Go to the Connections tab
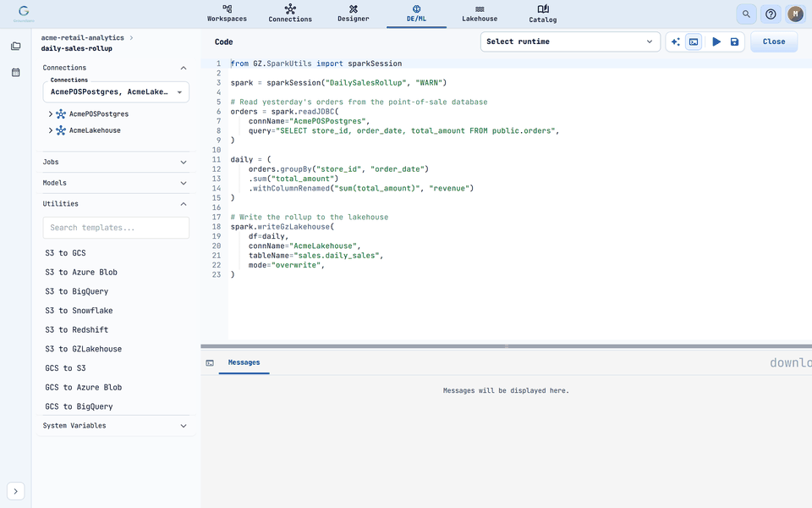This screenshot has height=508, width=812. 290,14
